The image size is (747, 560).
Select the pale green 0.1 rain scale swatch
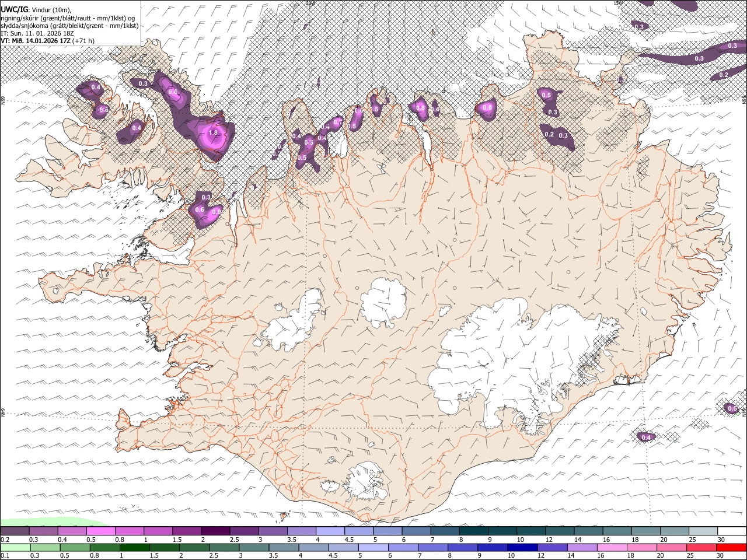click(x=15, y=547)
